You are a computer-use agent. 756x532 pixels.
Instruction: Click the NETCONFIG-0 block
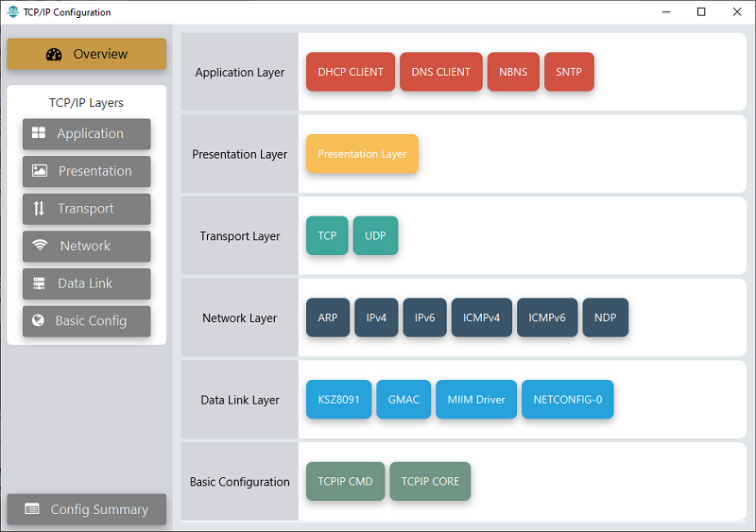[568, 400]
